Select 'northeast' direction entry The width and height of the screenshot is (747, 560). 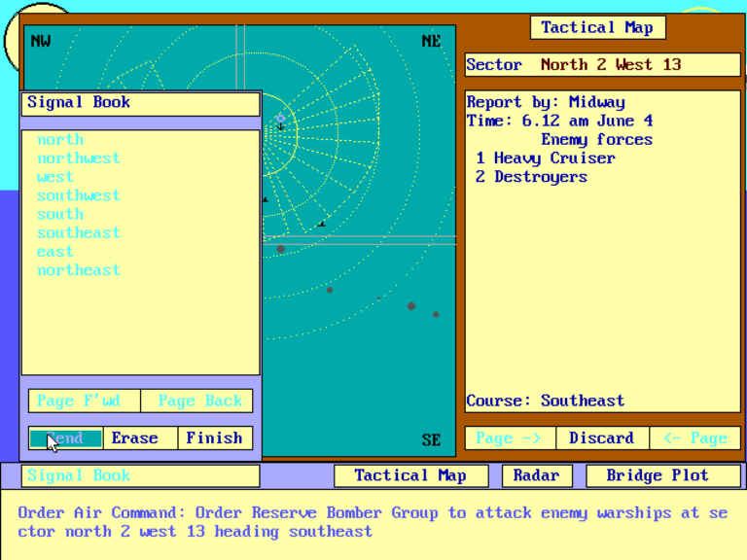79,270
